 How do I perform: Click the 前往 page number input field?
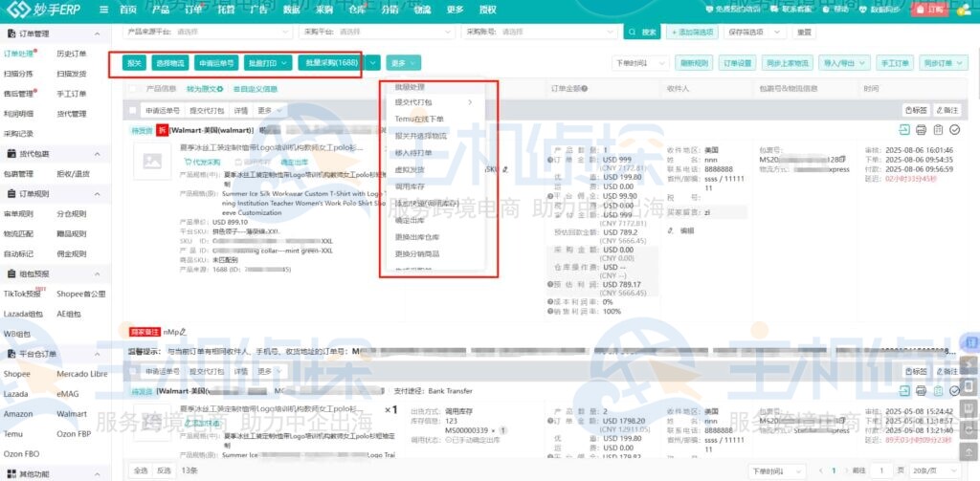881,470
